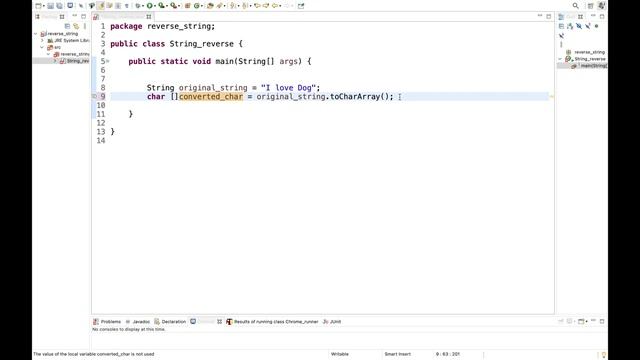Open the External Tools dropdown arrow

pyautogui.click(x=179, y=6)
